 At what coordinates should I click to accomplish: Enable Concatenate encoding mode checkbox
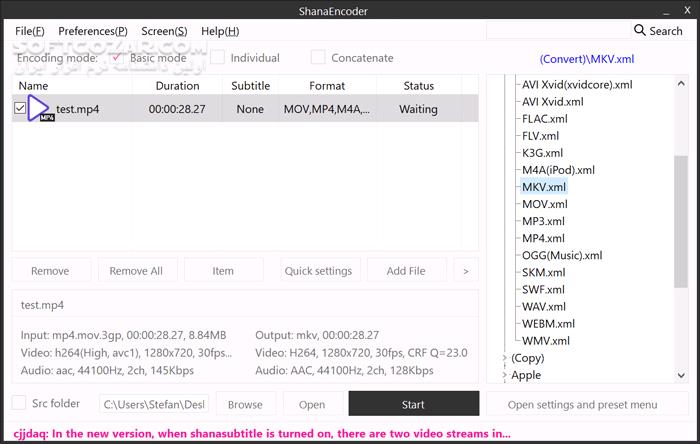(318, 58)
